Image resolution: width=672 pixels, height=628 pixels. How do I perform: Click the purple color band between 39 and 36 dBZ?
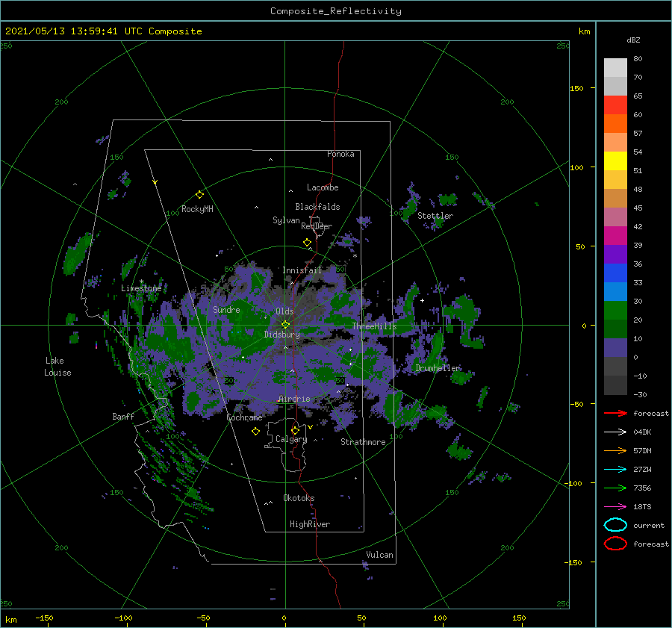point(615,255)
